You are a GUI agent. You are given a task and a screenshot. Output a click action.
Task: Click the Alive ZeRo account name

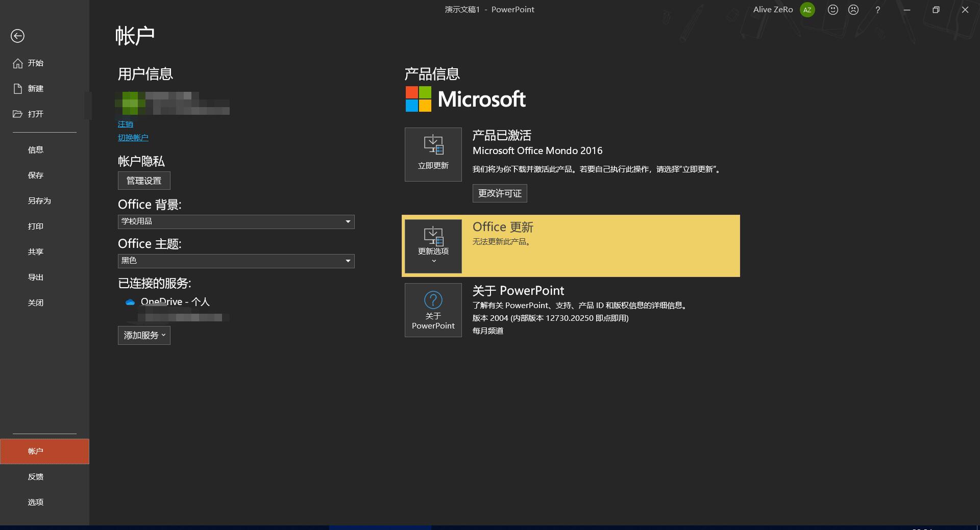tap(773, 10)
